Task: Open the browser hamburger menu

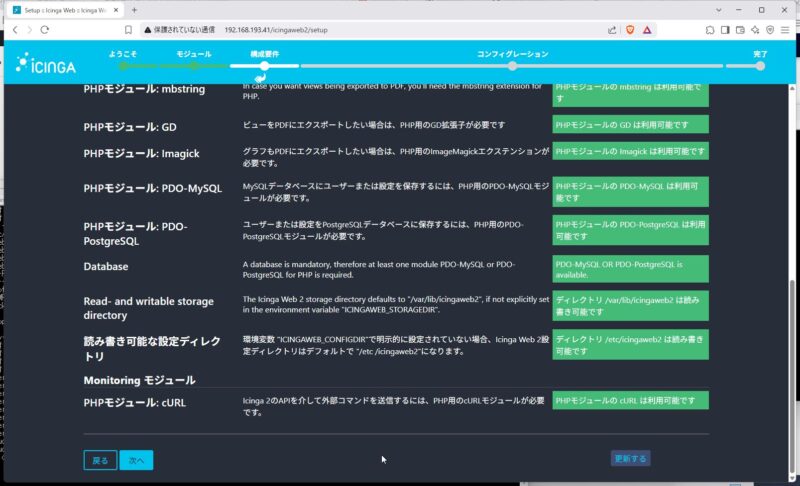Action: click(785, 30)
